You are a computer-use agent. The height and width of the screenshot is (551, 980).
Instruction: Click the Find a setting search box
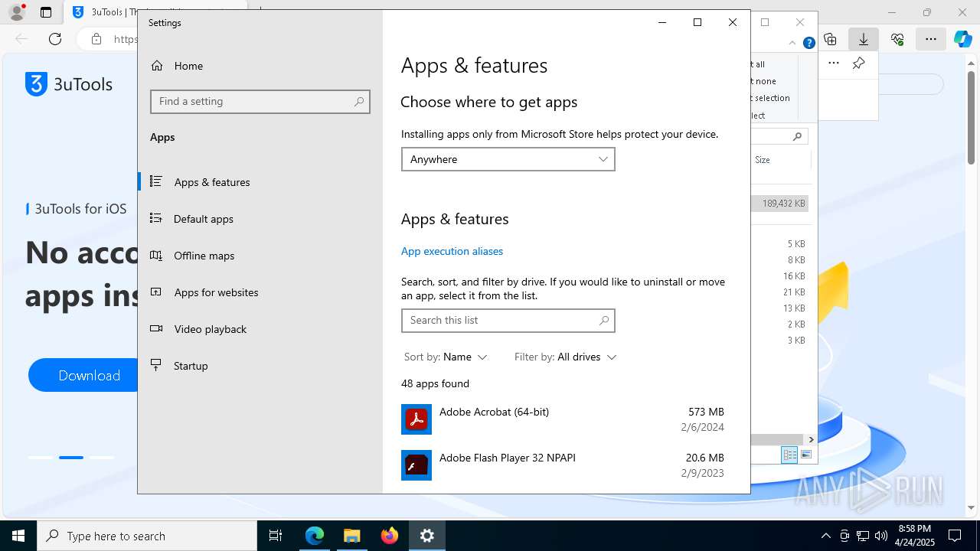(x=260, y=101)
